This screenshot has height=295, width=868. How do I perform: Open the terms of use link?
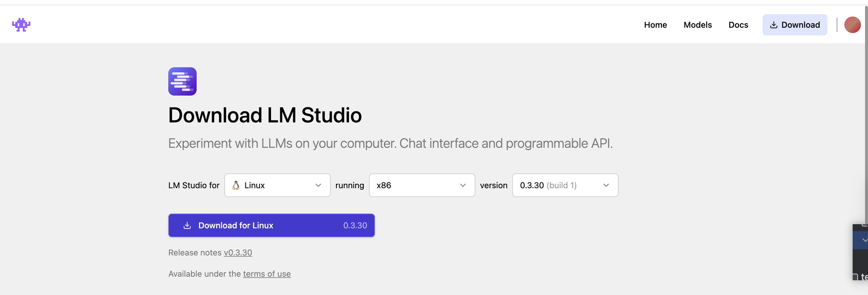click(267, 274)
